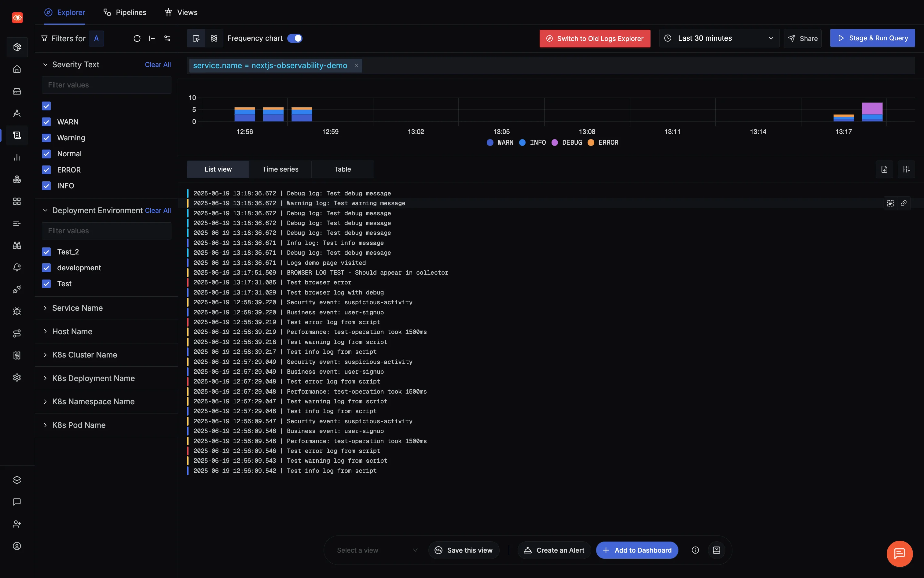
Task: Uncheck the INFO severity checkbox
Action: tap(46, 186)
